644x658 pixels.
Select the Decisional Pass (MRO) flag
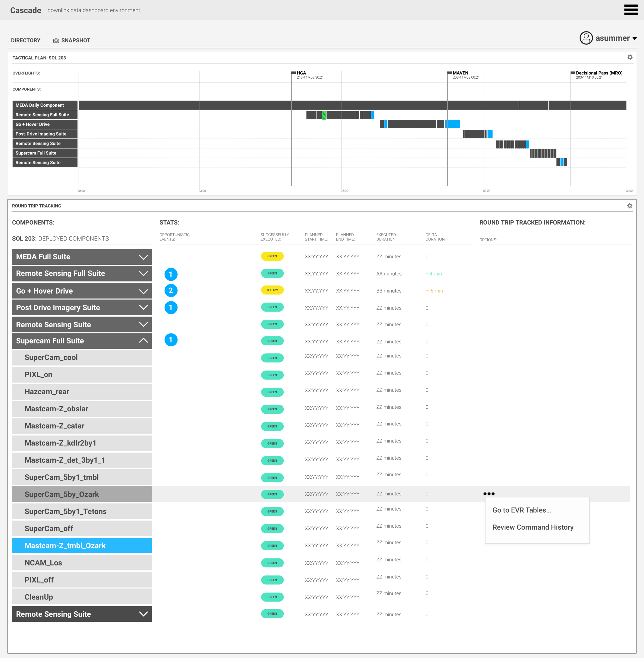click(x=573, y=72)
